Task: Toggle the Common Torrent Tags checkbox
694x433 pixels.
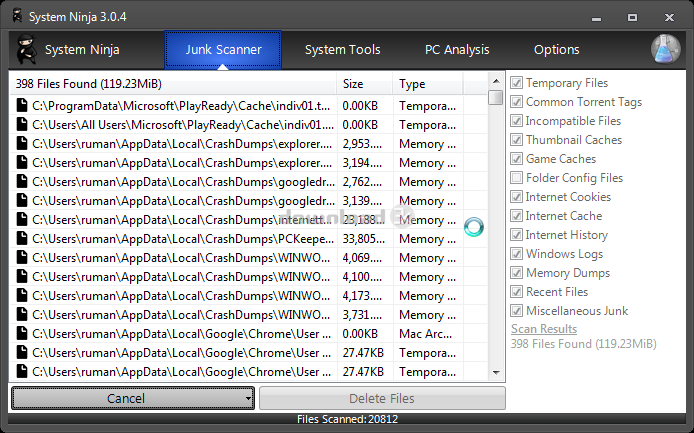Action: pyautogui.click(x=516, y=102)
